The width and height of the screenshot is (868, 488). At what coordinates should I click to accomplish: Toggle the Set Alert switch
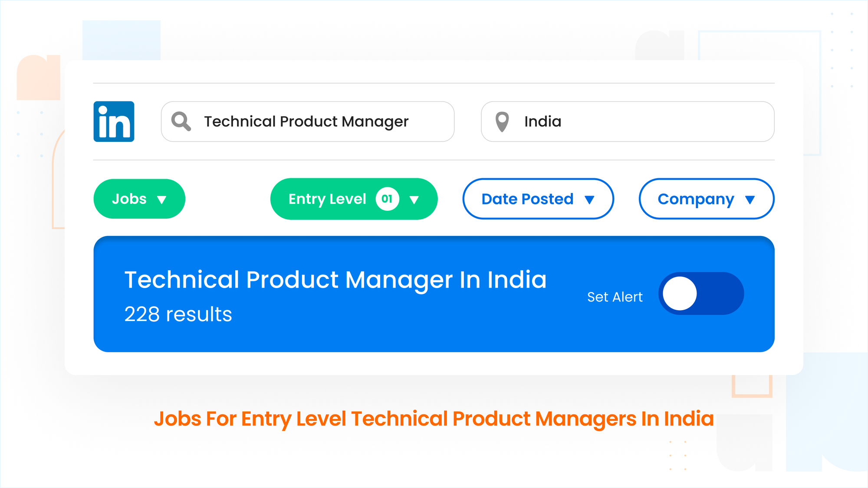[x=701, y=293]
